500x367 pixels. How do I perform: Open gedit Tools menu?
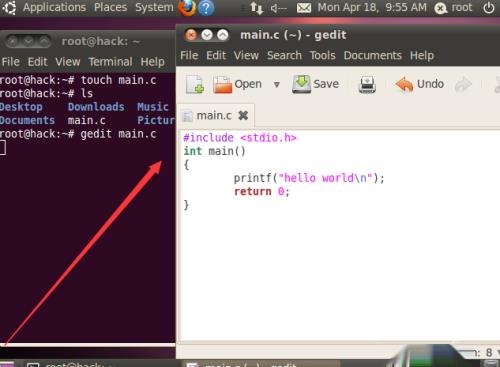point(322,55)
